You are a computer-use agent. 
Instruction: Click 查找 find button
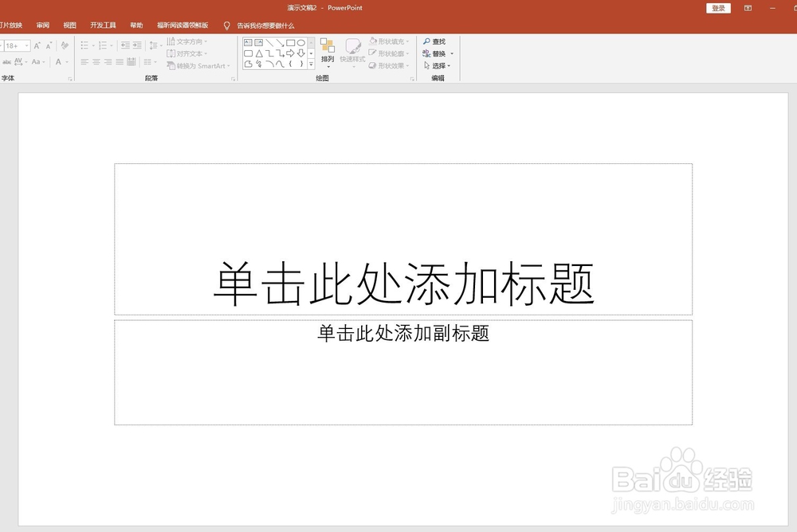coord(434,41)
